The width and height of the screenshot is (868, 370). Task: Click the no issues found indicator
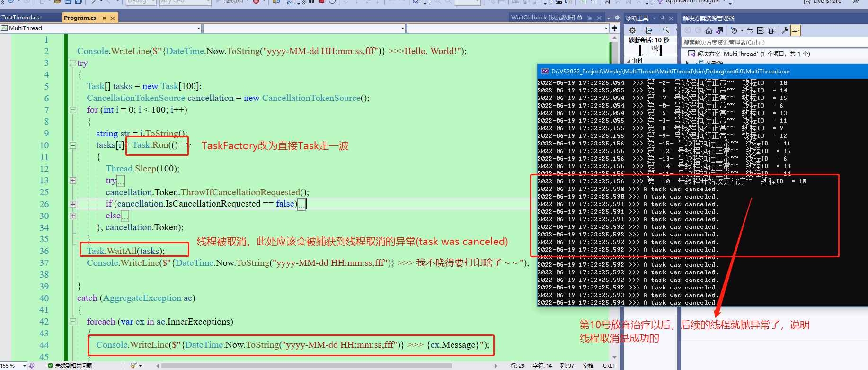pyautogui.click(x=70, y=366)
